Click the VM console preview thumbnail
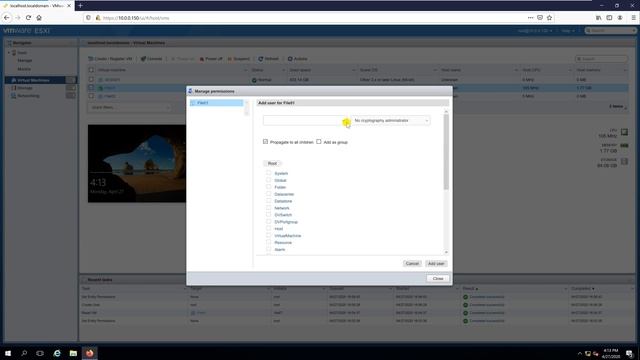The height and width of the screenshot is (360, 640). pos(137,164)
